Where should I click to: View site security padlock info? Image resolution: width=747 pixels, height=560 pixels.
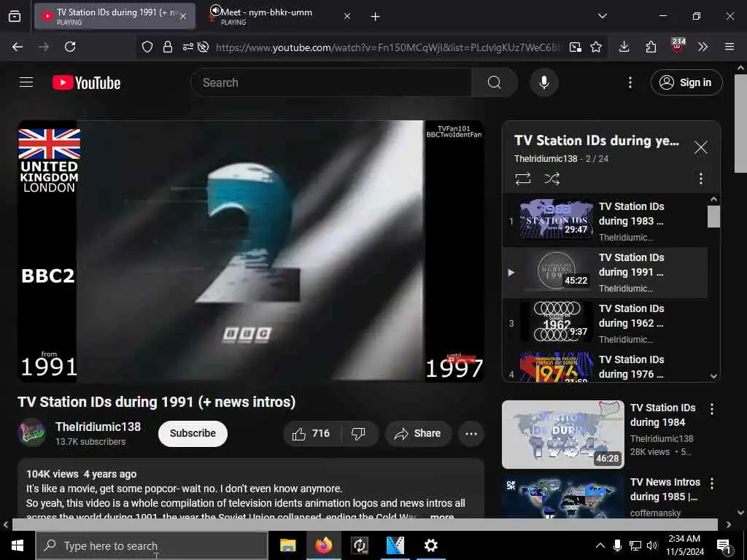tap(168, 47)
